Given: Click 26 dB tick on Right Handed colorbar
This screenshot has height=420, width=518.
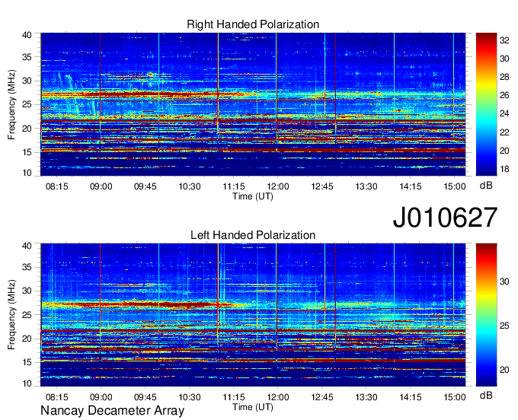Looking at the screenshot, I should 504,95.
